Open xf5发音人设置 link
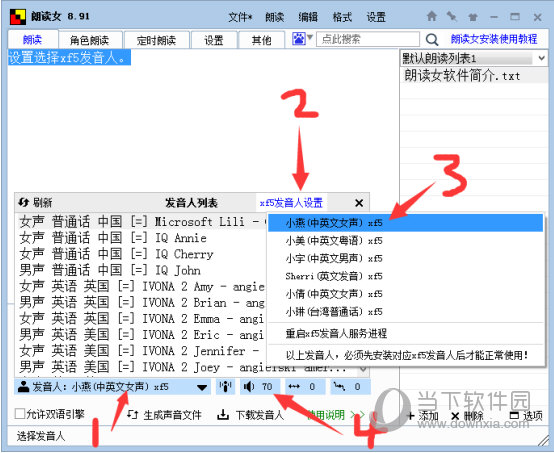Viewport: 554px width, 453px height. (291, 203)
